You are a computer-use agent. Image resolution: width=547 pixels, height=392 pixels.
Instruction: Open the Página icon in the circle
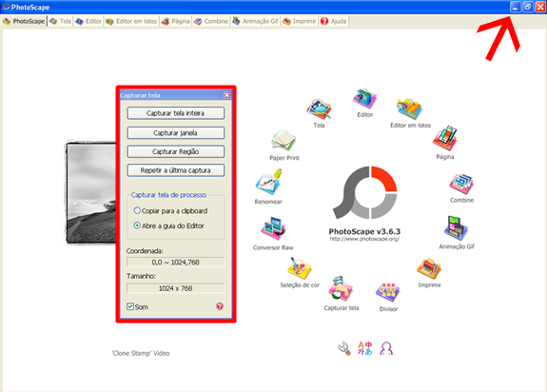point(445,139)
